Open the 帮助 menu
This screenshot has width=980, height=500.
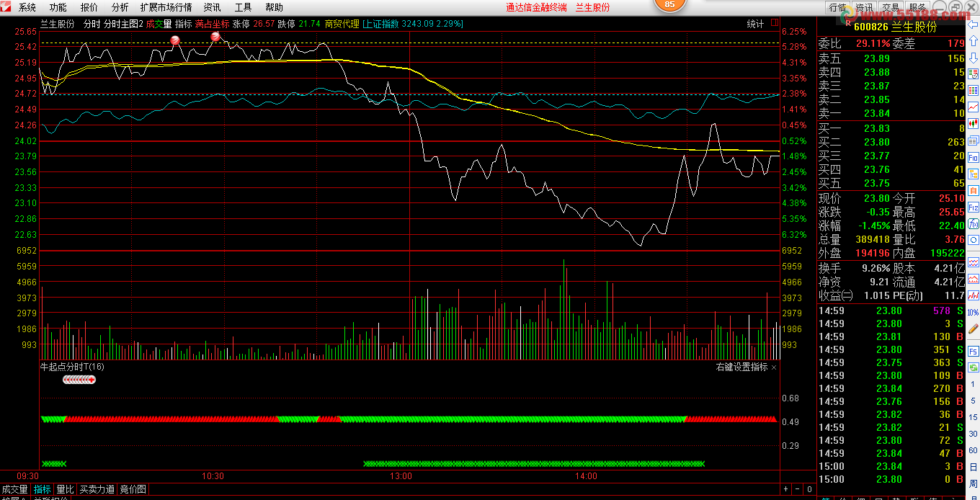(275, 7)
